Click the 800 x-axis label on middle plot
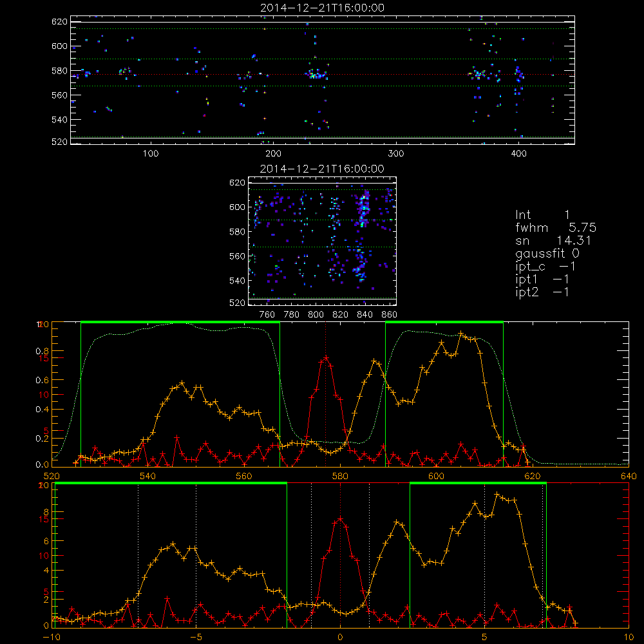 pos(316,315)
